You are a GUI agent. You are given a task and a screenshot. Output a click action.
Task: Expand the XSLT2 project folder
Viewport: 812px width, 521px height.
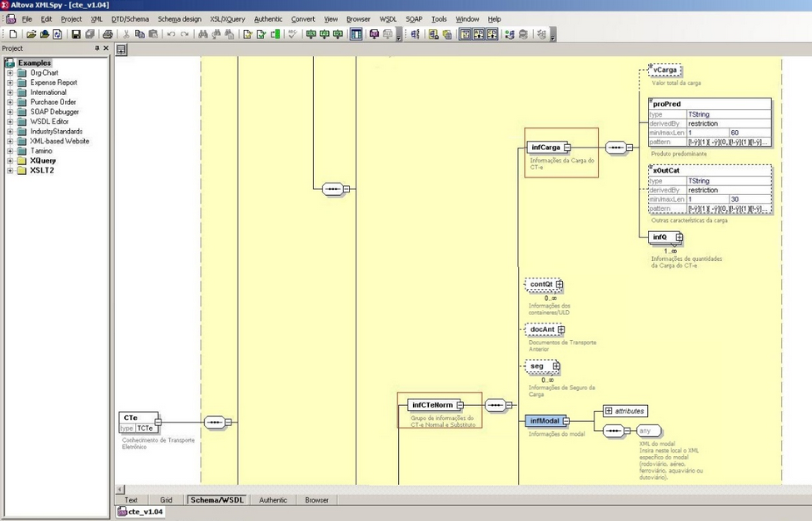(x=10, y=171)
